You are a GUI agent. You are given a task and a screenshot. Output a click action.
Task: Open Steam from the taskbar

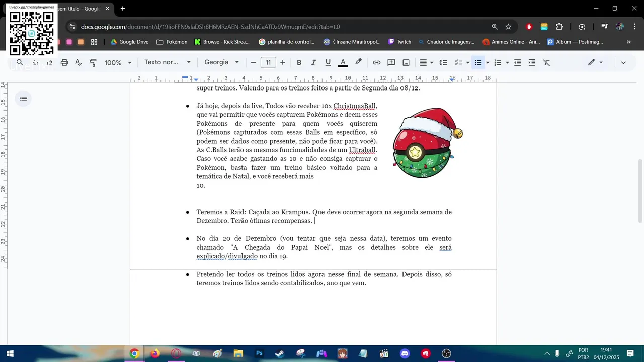[280, 353]
